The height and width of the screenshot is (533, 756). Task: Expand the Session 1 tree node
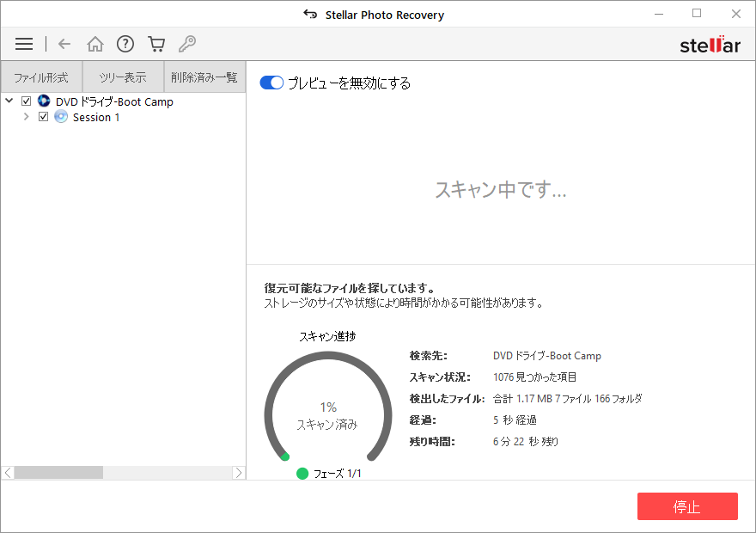click(x=26, y=117)
